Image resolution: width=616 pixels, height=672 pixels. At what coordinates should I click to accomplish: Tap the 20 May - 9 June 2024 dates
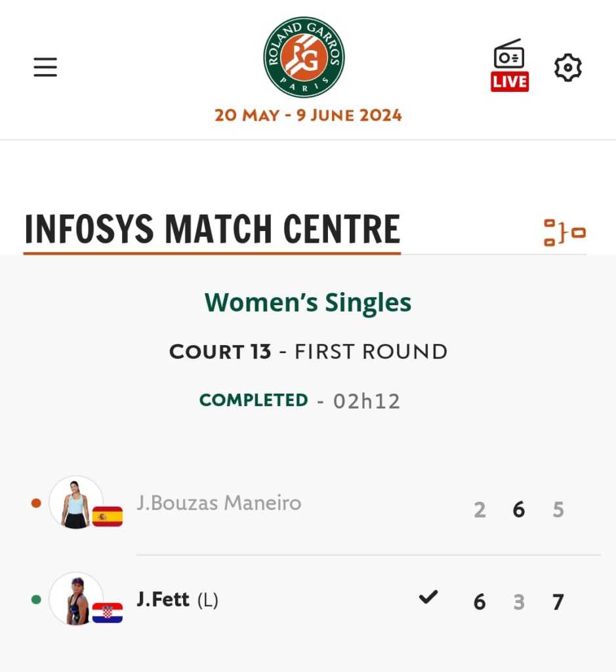pos(308,115)
